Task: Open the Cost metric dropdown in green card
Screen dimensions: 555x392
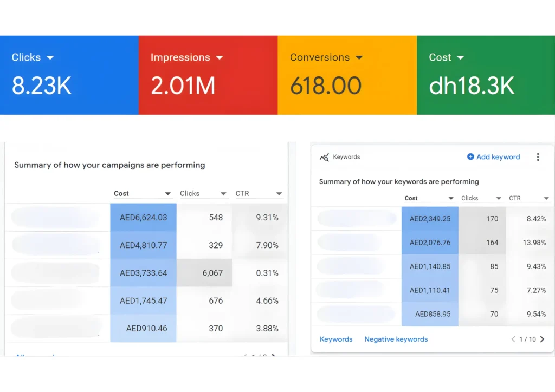Action: click(x=460, y=57)
